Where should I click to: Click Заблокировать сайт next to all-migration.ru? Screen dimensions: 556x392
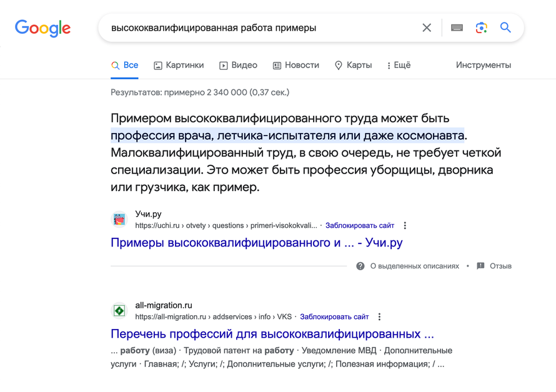(x=334, y=317)
